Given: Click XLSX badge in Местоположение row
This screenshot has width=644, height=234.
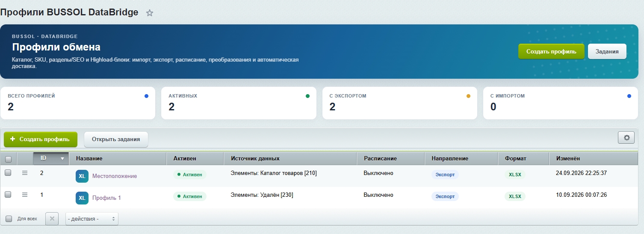Looking at the screenshot, I should click(515, 175).
